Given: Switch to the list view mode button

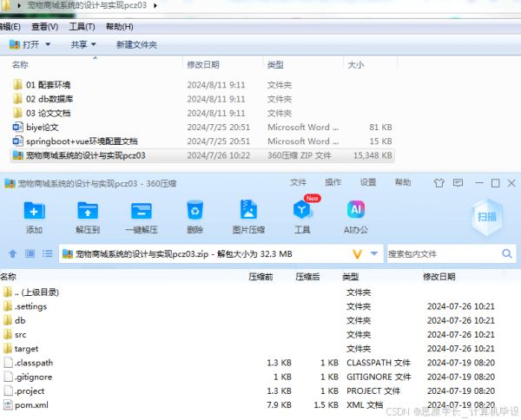Looking at the screenshot, I should point(48,254).
